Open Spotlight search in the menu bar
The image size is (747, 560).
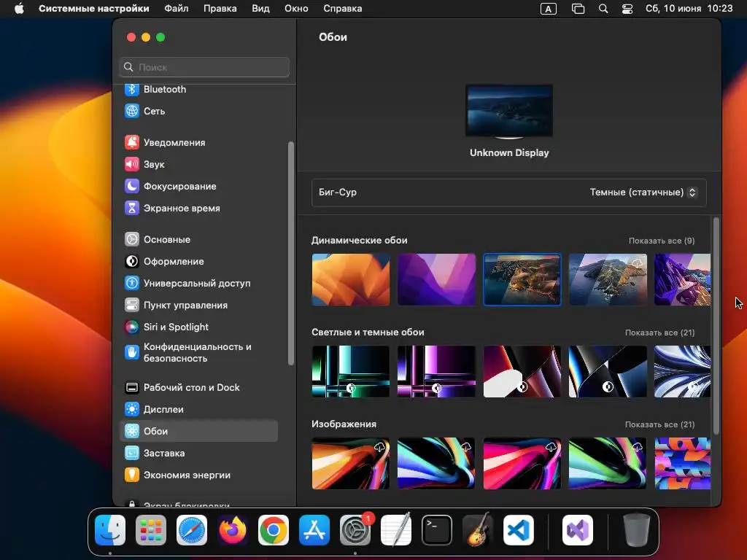[603, 9]
